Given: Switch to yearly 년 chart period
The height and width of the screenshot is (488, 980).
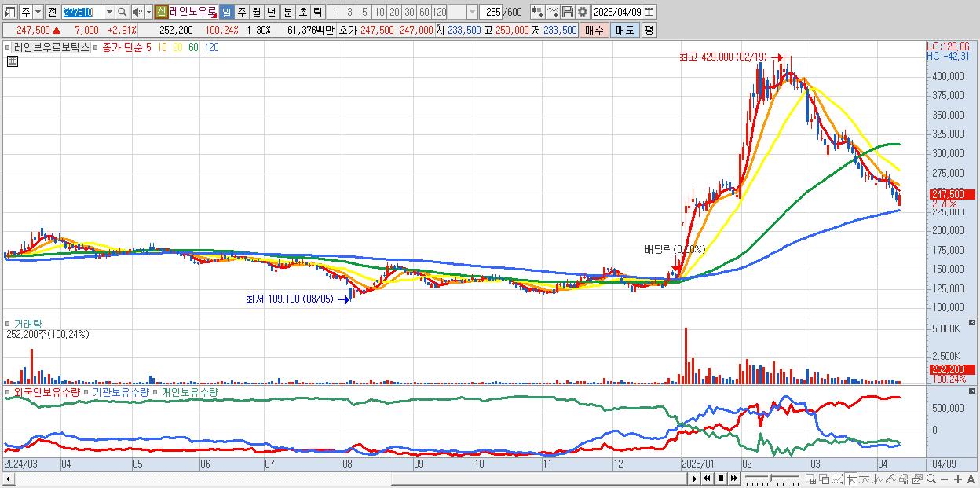Looking at the screenshot, I should click(271, 12).
